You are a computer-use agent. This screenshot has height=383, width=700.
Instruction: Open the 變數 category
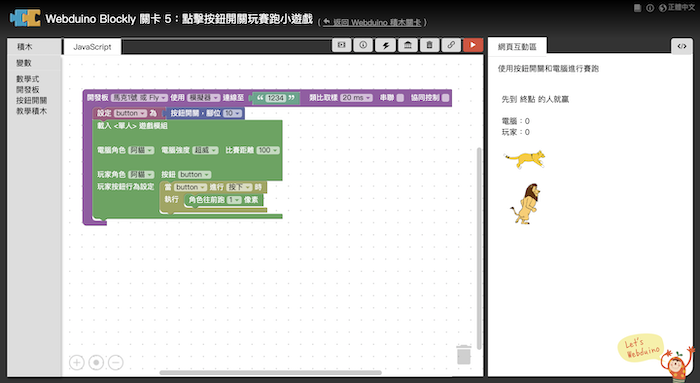tap(24, 63)
